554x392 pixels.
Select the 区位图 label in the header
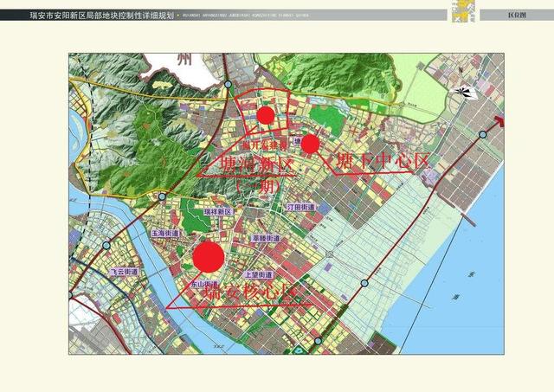pos(519,16)
